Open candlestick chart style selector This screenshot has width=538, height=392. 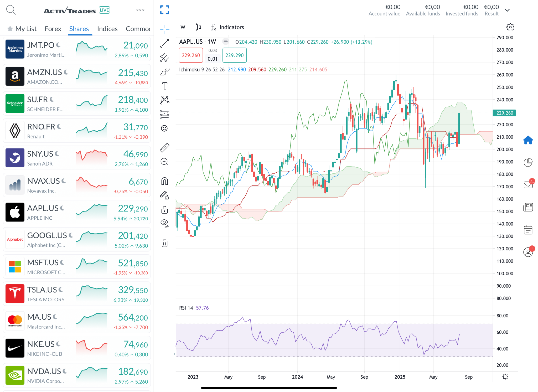pyautogui.click(x=198, y=27)
